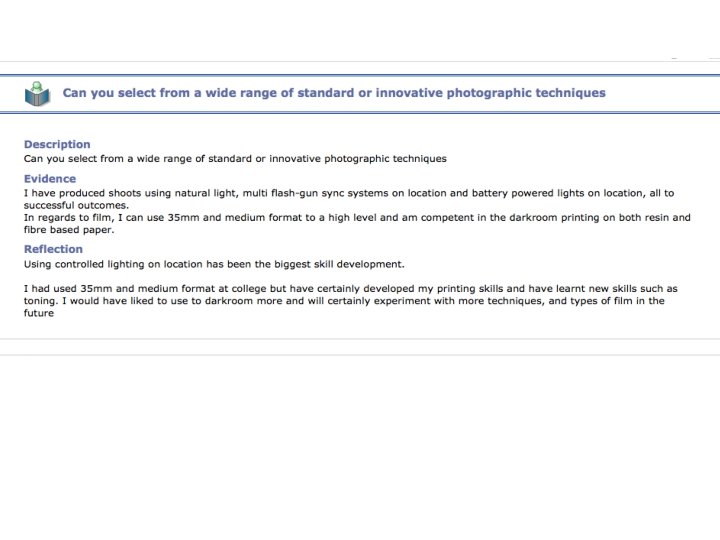Image resolution: width=720 pixels, height=540 pixels.
Task: Click the horizontal divider below the reflection
Action: [x=360, y=339]
